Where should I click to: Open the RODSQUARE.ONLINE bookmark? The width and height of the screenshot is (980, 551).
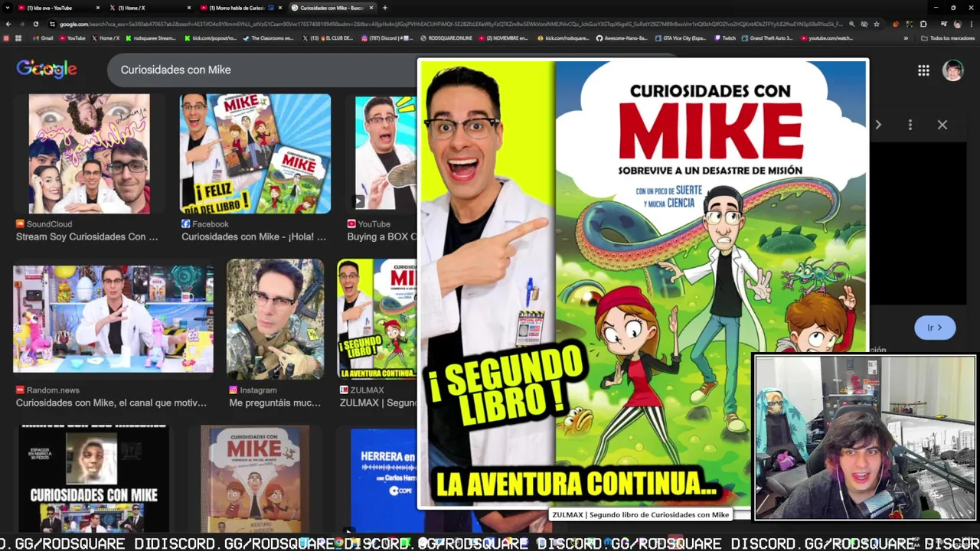447,38
